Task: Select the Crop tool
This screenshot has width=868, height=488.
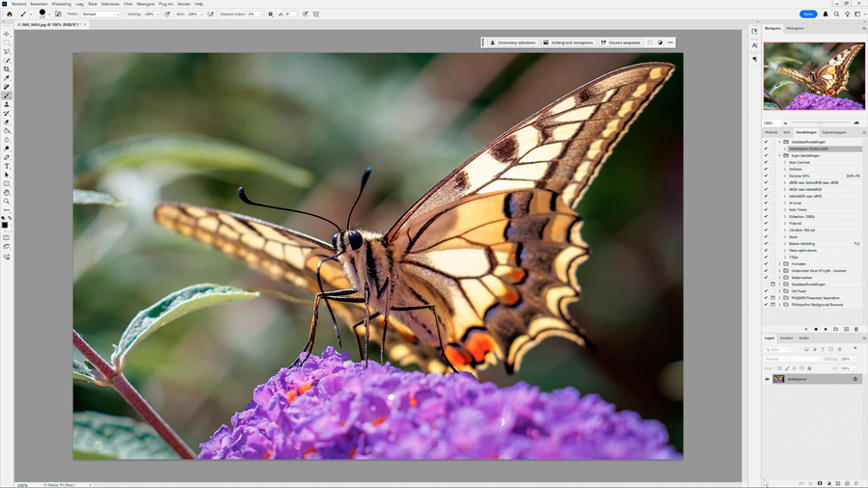Action: point(7,69)
